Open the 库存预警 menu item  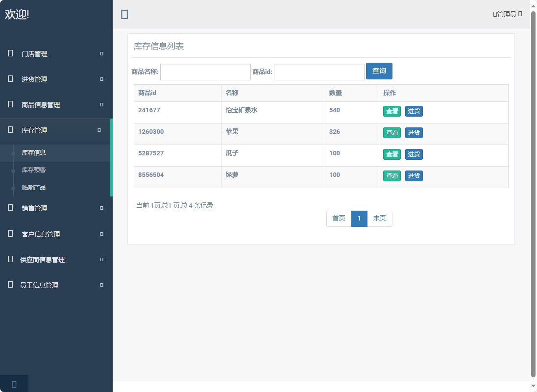33,170
